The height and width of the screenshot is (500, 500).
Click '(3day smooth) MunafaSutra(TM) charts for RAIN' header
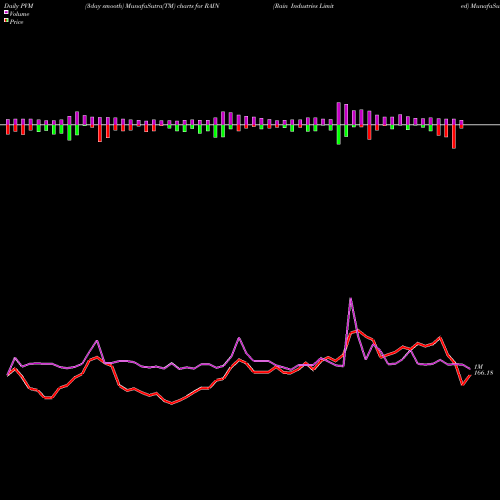pos(152,6)
